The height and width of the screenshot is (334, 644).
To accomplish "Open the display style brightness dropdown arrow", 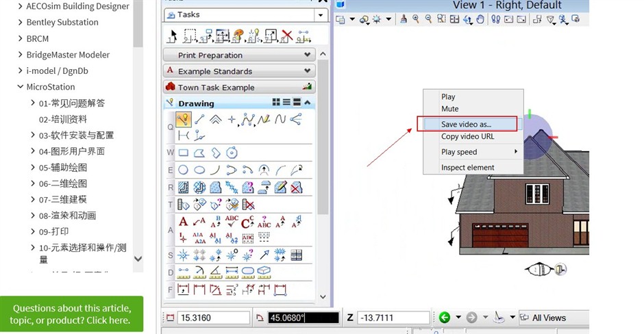I will (x=388, y=19).
